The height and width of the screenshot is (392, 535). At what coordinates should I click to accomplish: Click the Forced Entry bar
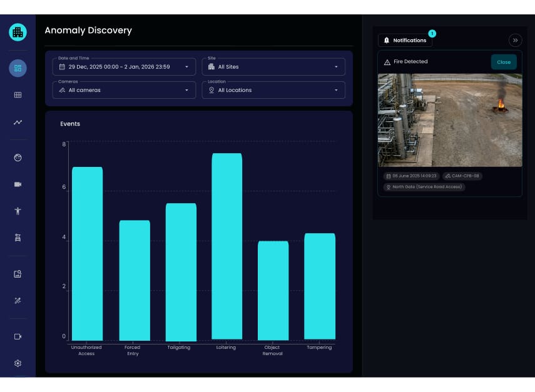135,280
